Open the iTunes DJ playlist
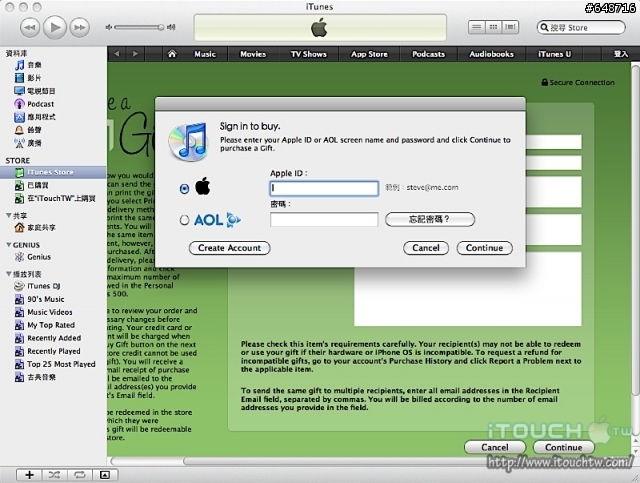Image resolution: width=640 pixels, height=483 pixels. (37, 286)
